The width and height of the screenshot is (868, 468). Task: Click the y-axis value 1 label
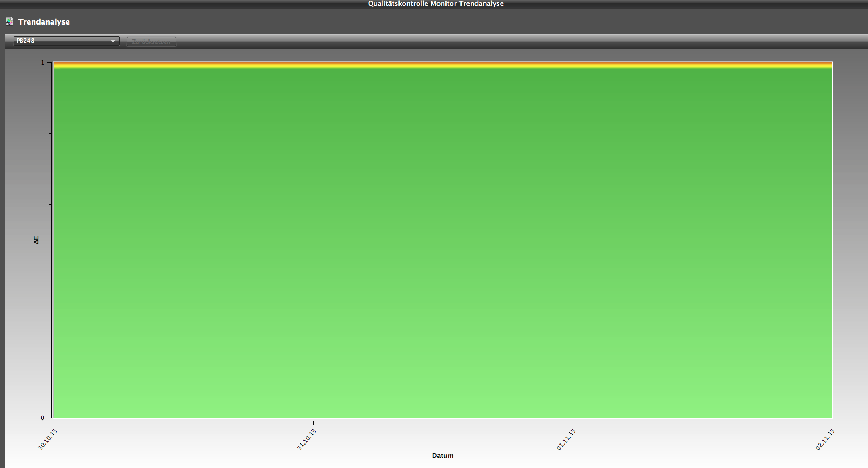[43, 63]
